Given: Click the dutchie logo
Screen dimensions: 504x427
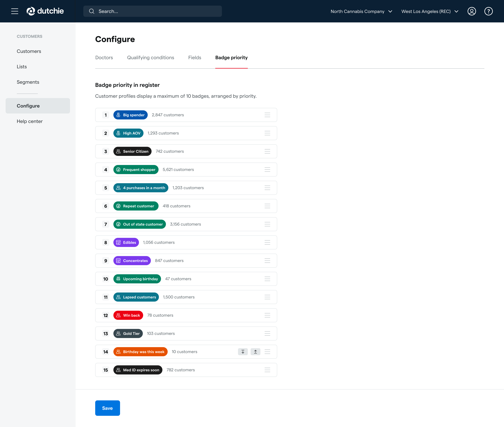Looking at the screenshot, I should [45, 11].
